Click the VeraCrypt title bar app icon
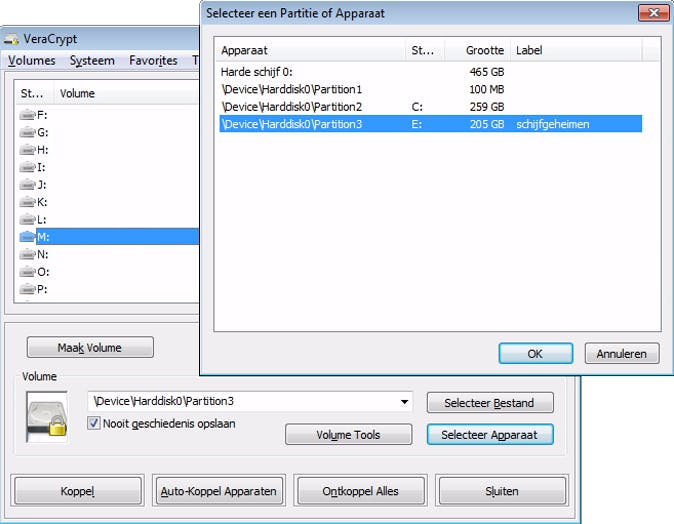The image size is (674, 524). pos(11,39)
